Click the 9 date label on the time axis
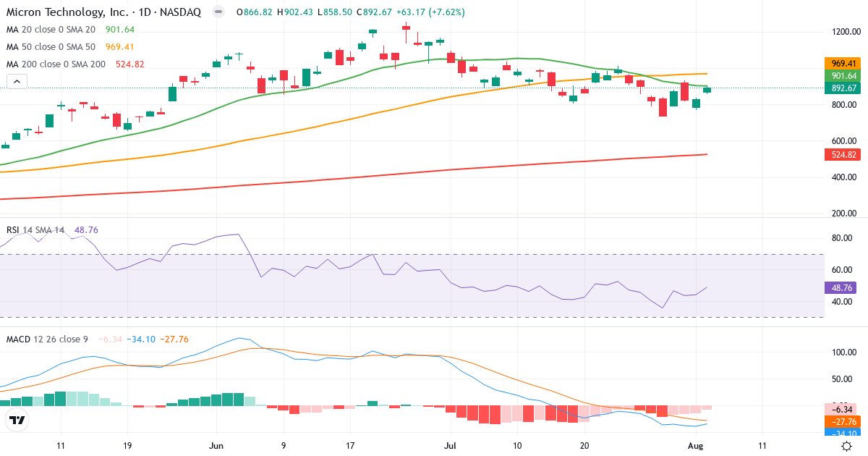Viewport: 868px width, 456px height. (x=284, y=446)
